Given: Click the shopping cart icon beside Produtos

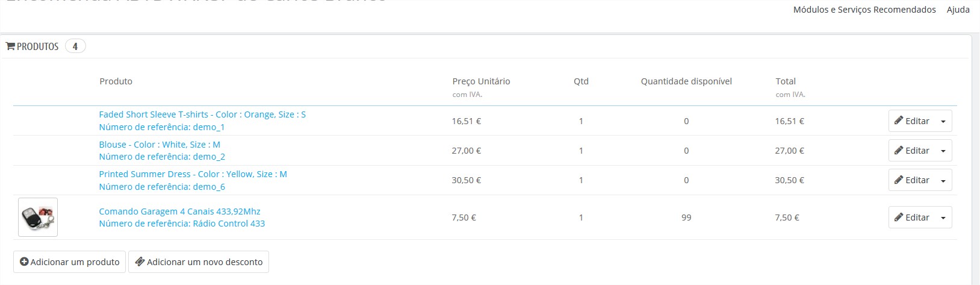Looking at the screenshot, I should coord(10,46).
